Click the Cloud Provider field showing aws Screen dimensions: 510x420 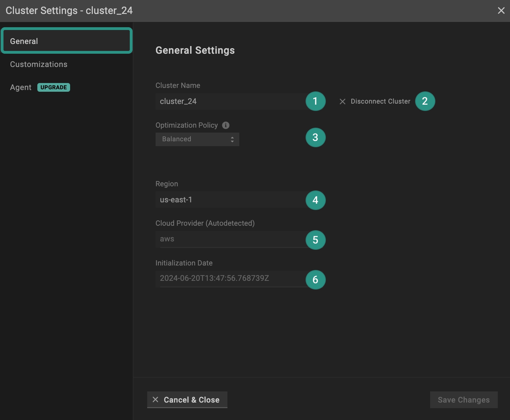(x=230, y=239)
